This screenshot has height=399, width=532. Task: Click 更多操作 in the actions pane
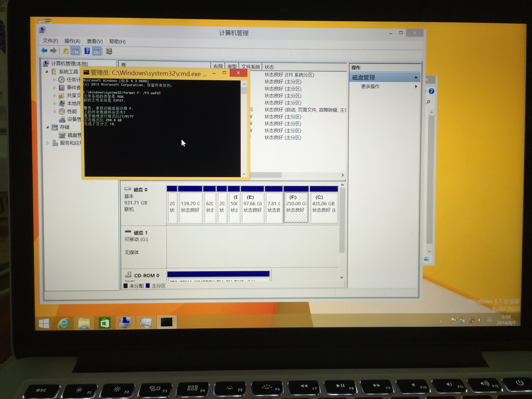[370, 87]
